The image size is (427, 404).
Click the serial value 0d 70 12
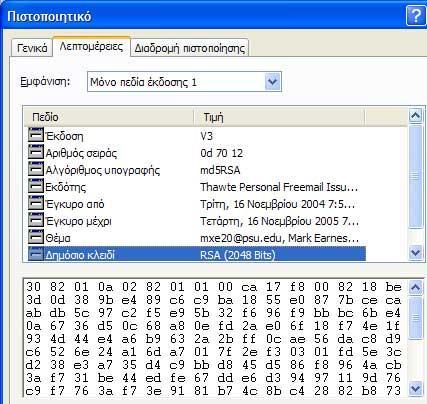[222, 153]
